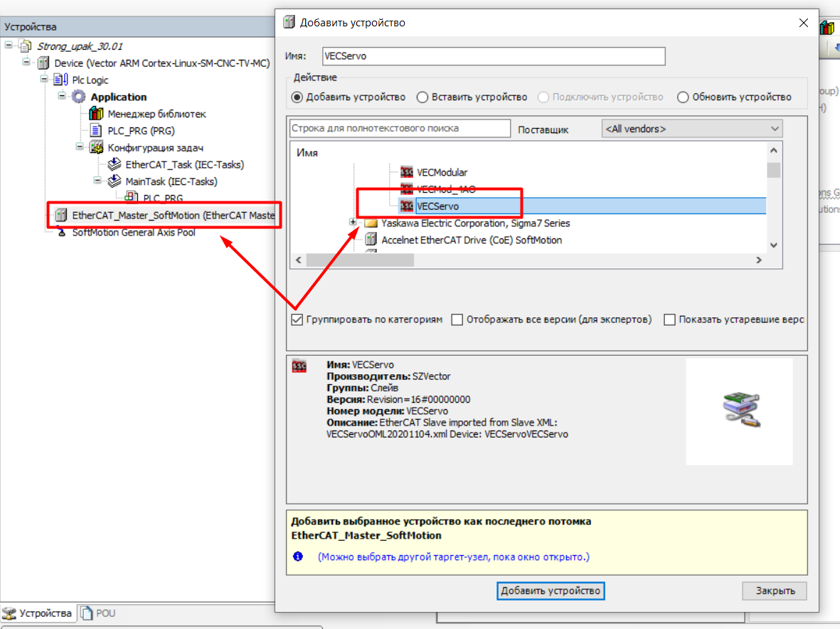Click the full-text search field

pyautogui.click(x=400, y=129)
